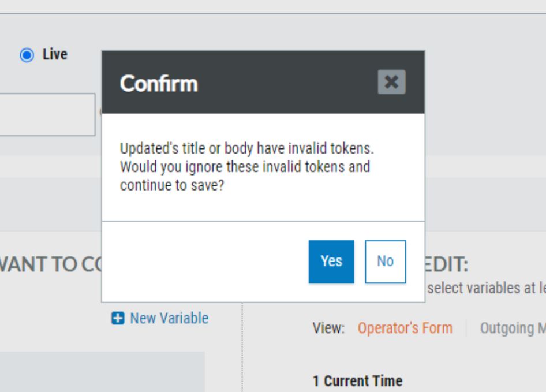Switch view to Operator's Form
Viewport: 546px width, 392px height.
[x=405, y=328]
